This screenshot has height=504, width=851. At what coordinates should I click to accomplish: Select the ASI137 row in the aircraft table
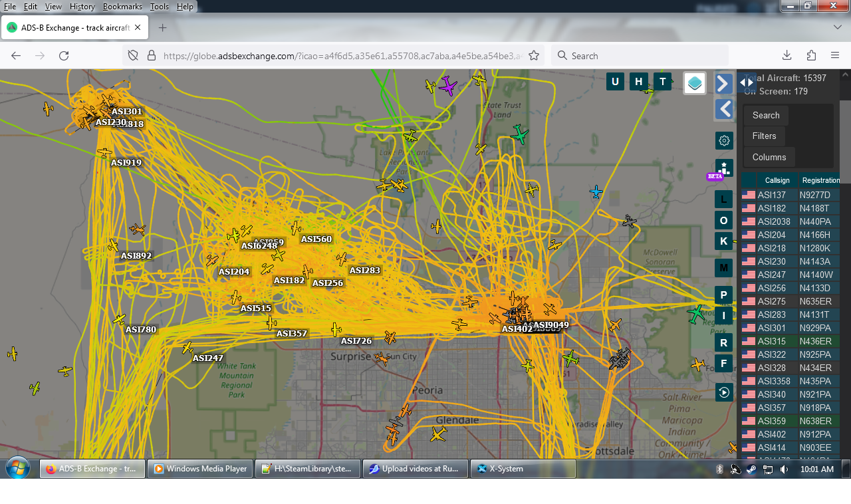click(790, 195)
